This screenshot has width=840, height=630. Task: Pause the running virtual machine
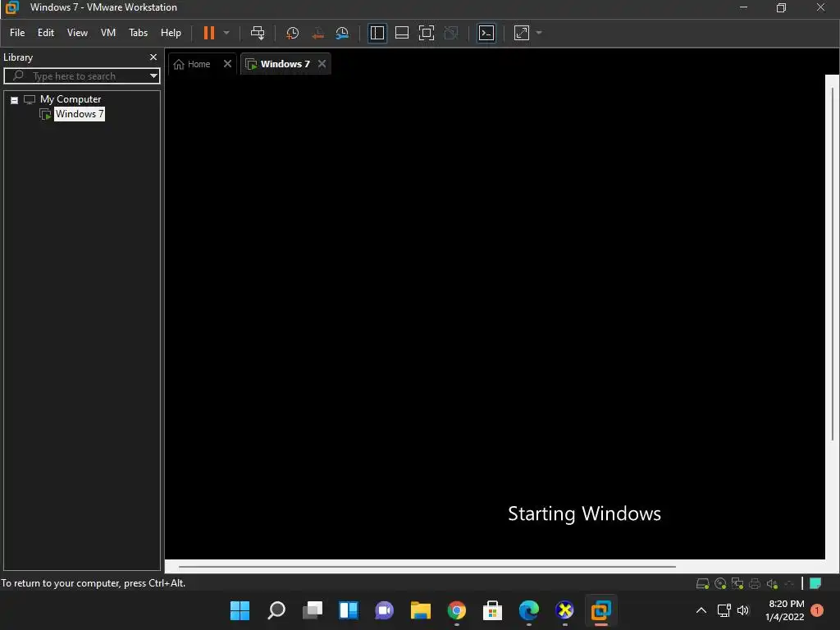point(209,33)
